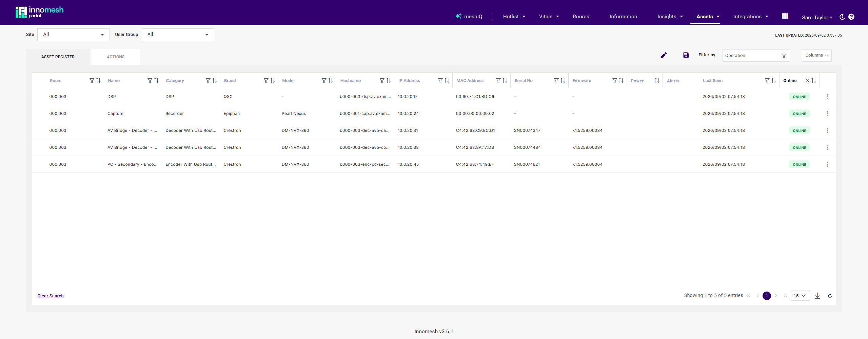The height and width of the screenshot is (339, 868).
Task: Sort by the Category column
Action: pos(215,81)
